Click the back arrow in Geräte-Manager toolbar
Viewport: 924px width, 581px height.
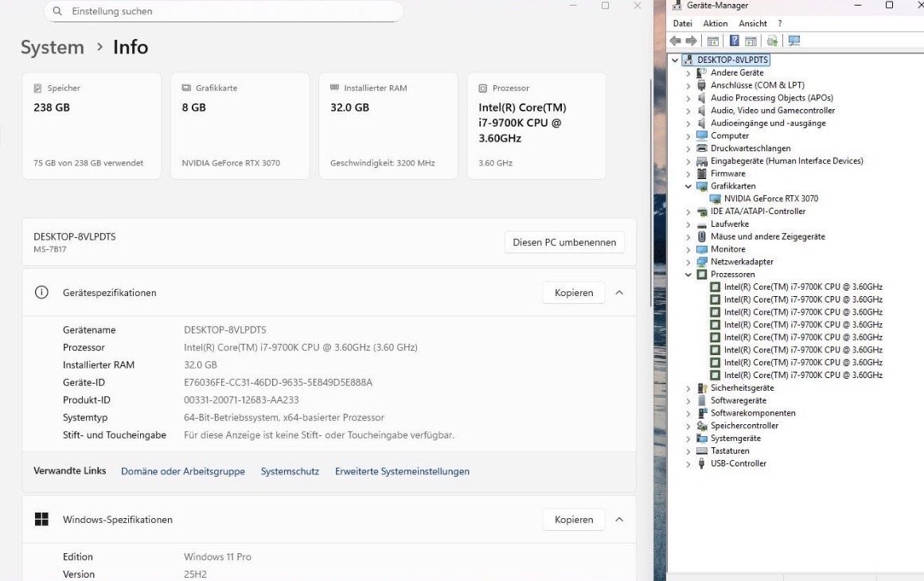[676, 41]
